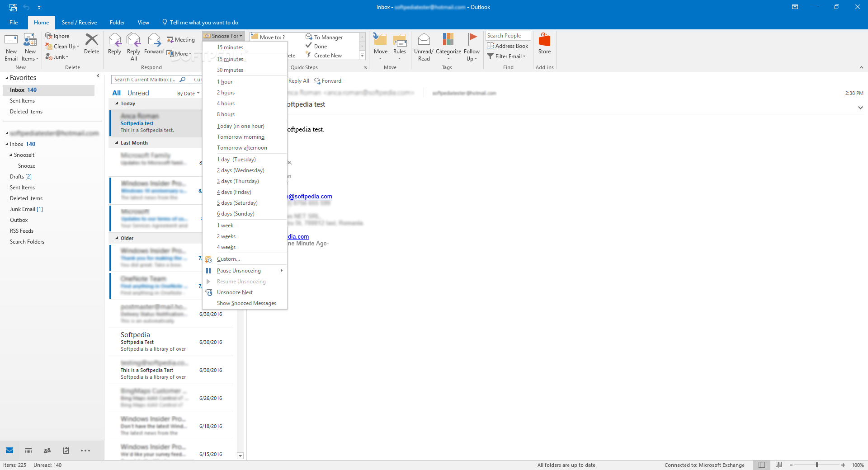Collapse the Today message group
The width and height of the screenshot is (868, 470).
(x=117, y=103)
